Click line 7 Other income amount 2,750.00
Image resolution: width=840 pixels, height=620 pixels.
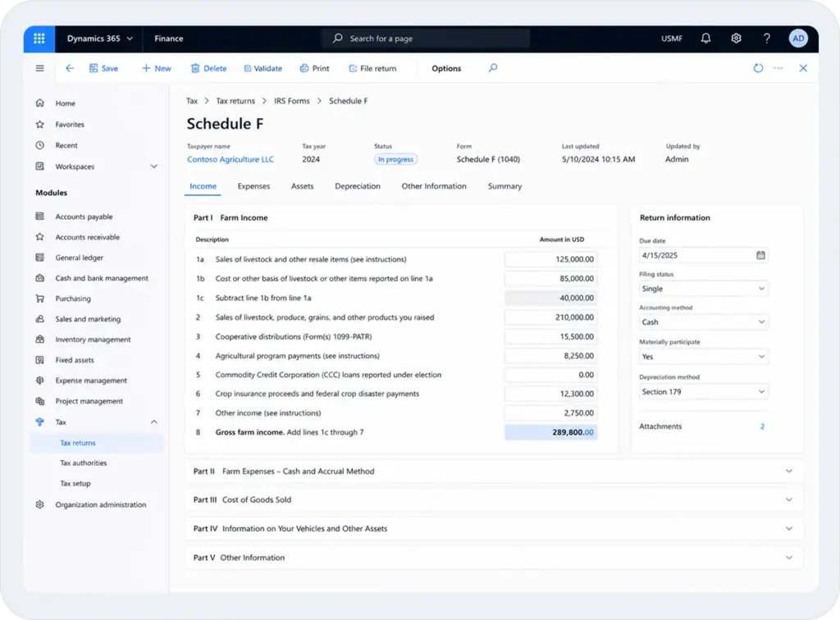550,413
